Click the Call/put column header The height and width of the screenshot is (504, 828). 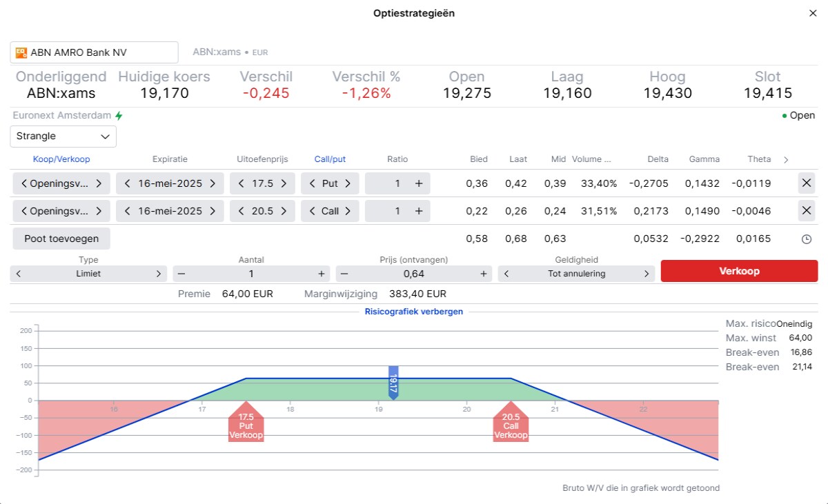(330, 159)
